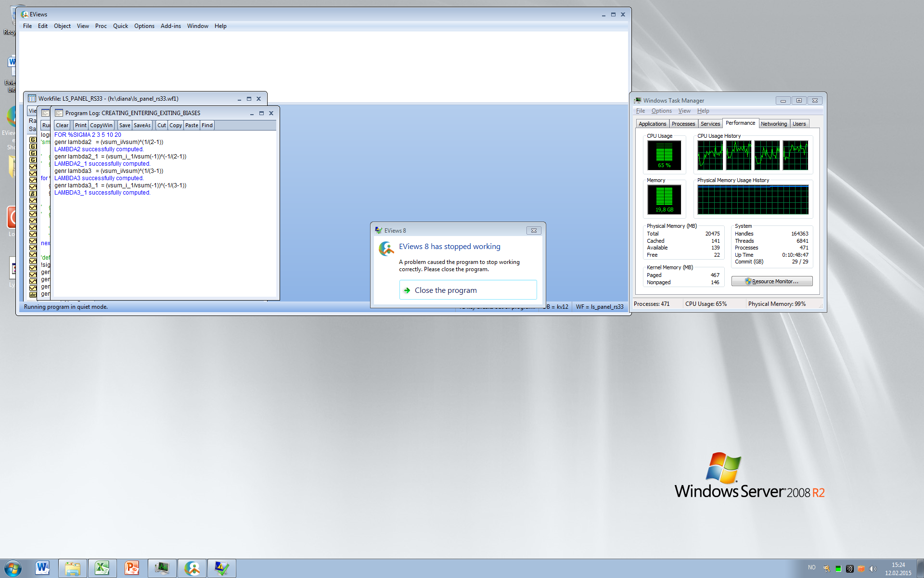Open Task Manager's View menu
The width and height of the screenshot is (924, 578).
pyautogui.click(x=684, y=111)
